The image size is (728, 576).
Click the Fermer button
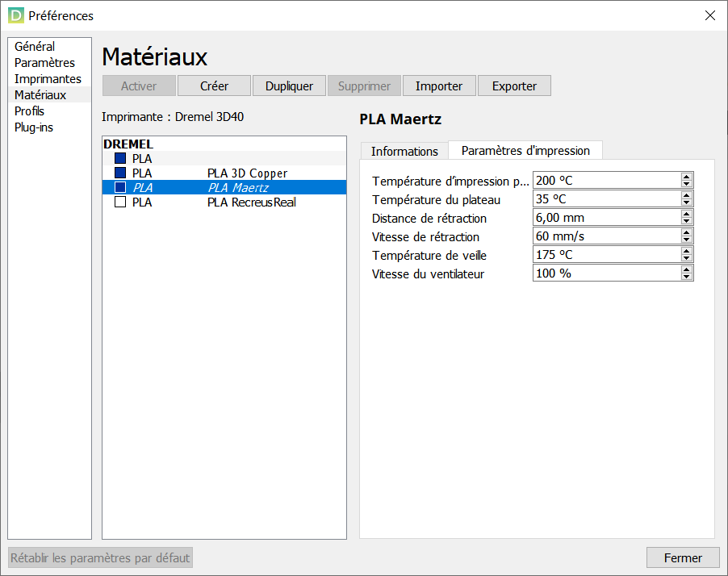click(x=683, y=557)
